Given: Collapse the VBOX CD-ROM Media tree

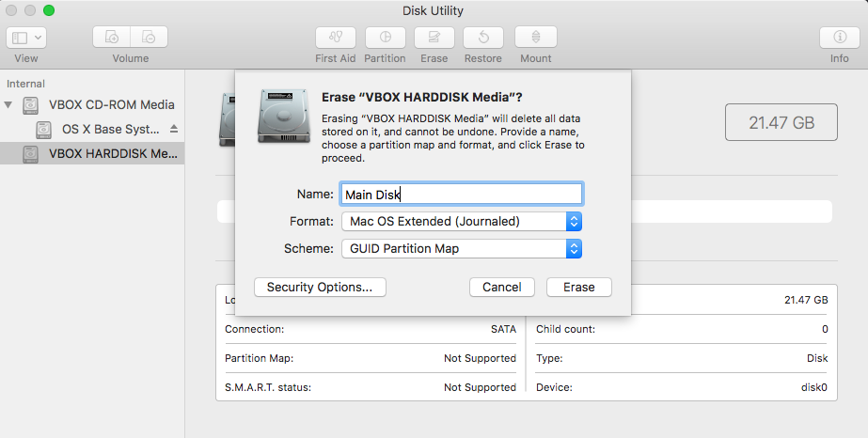Looking at the screenshot, I should [x=8, y=104].
